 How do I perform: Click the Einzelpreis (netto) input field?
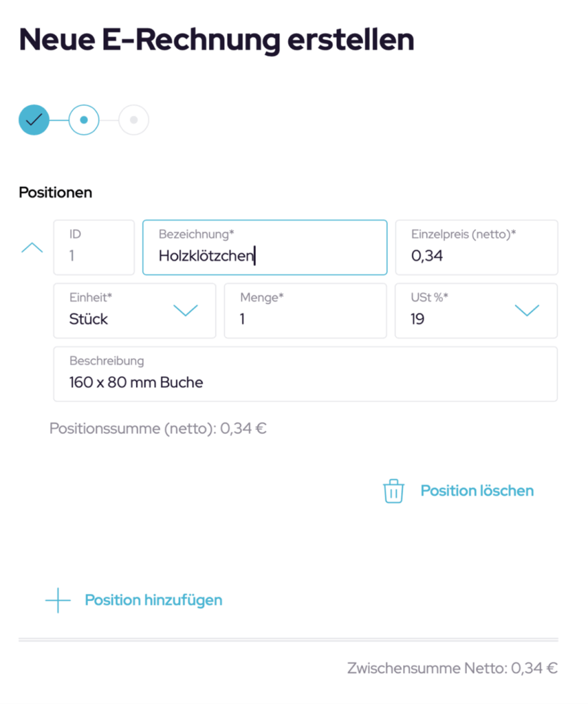(x=476, y=256)
